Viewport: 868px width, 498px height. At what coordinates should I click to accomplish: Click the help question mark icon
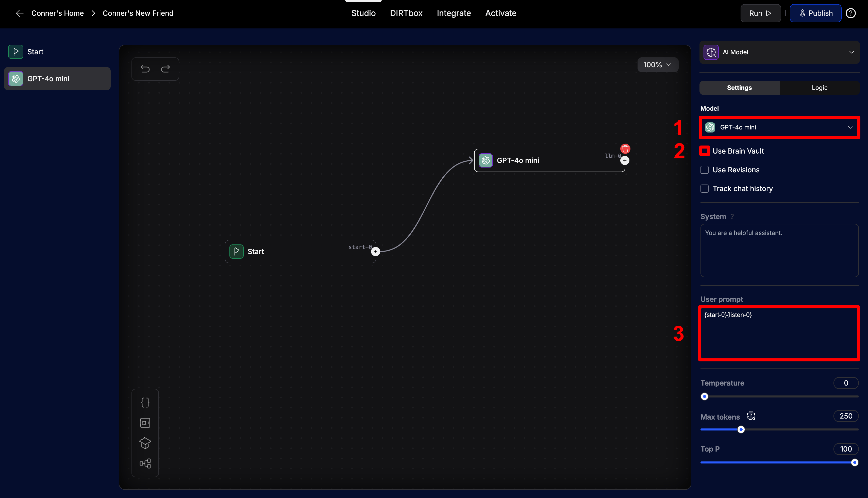click(850, 13)
